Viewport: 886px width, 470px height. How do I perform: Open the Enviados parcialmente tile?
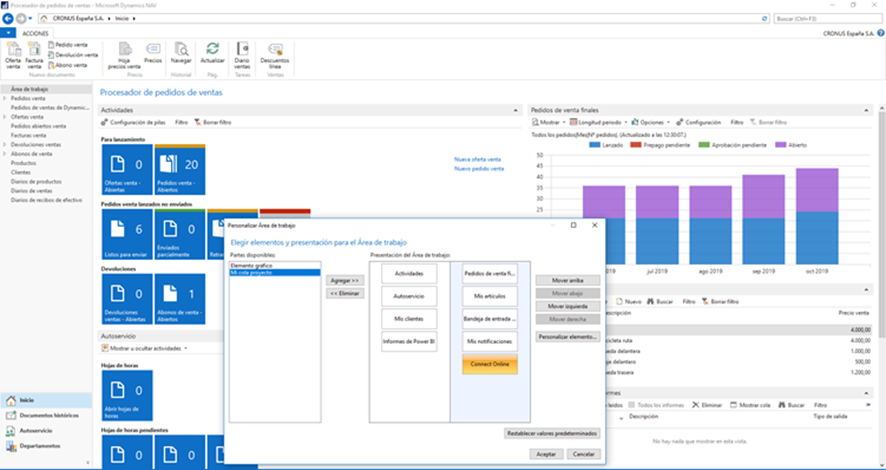pyautogui.click(x=180, y=234)
